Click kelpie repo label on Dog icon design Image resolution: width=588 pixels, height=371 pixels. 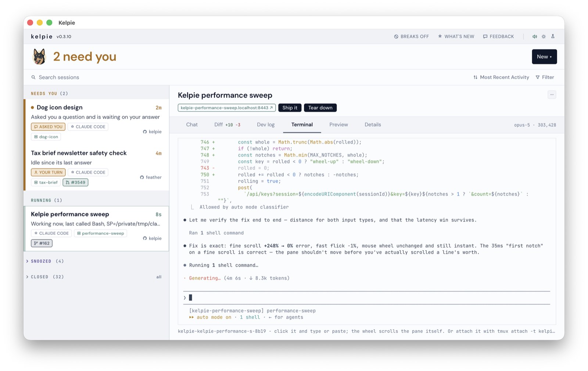coord(152,132)
